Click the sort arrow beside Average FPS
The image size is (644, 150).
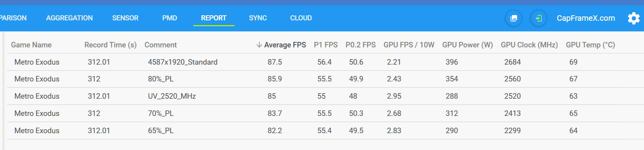pos(259,45)
